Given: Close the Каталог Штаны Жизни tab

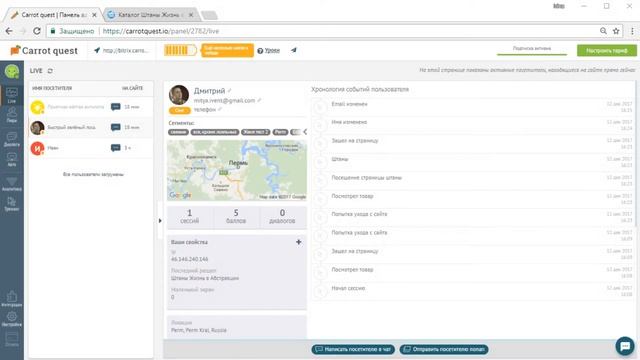Looking at the screenshot, I should point(191,15).
